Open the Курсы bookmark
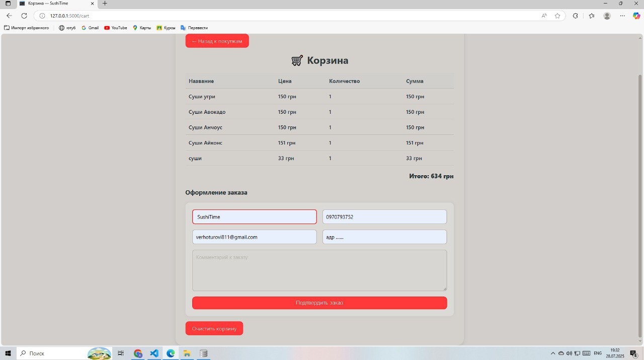The image size is (644, 360). tap(166, 28)
